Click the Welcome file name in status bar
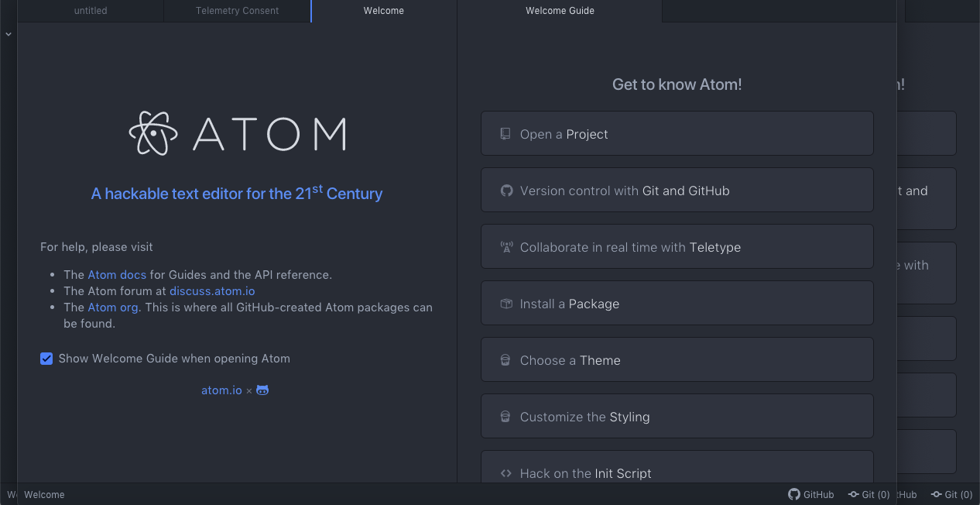980x505 pixels. [x=44, y=495]
